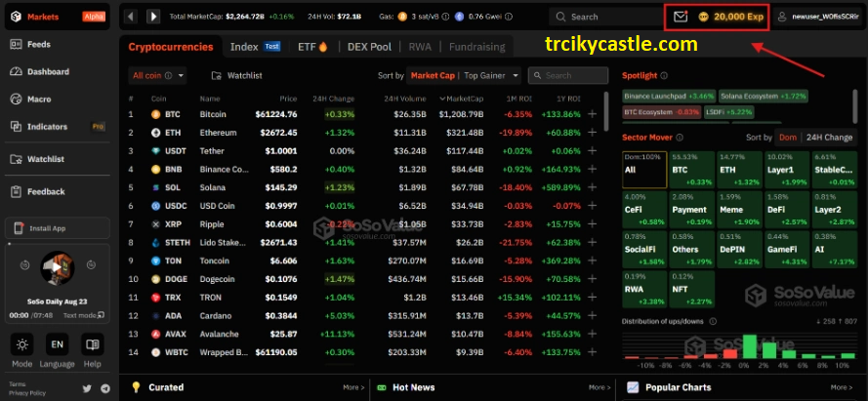
Task: Click the BTC Ecosystem spotlight tag
Action: tap(662, 112)
